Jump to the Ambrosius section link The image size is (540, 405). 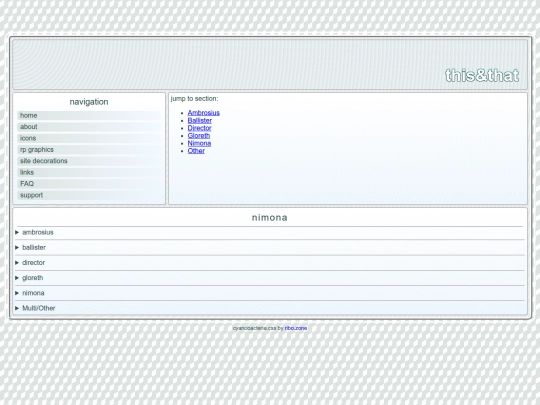tap(204, 113)
